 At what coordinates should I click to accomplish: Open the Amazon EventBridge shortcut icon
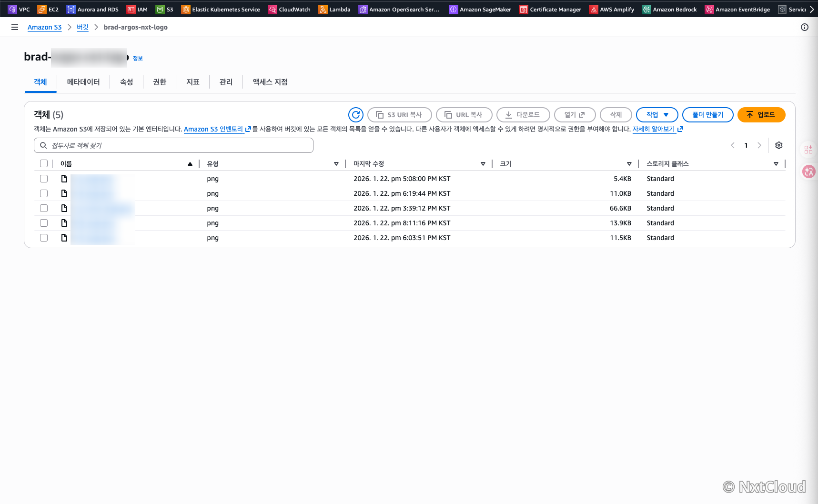point(709,10)
